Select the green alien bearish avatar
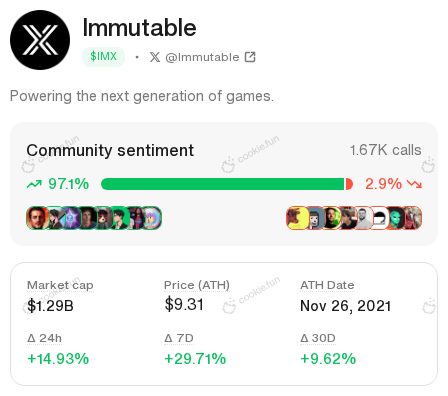The width and height of the screenshot is (448, 396). pyautogui.click(x=396, y=218)
